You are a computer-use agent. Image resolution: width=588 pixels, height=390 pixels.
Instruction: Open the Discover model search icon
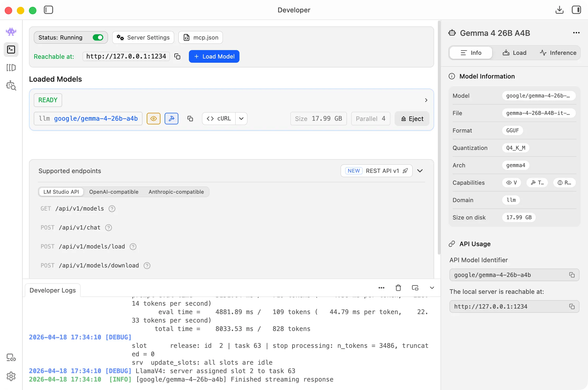(x=11, y=86)
